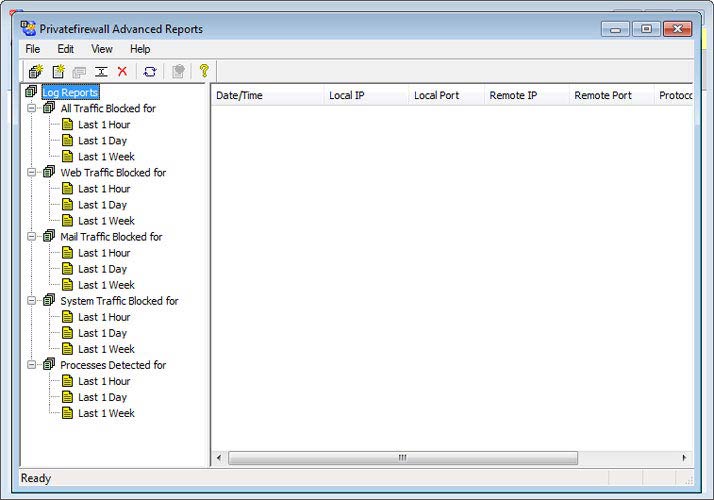The width and height of the screenshot is (714, 500).
Task: Click the Last 1 Hour icon under All Traffic
Action: pos(67,124)
